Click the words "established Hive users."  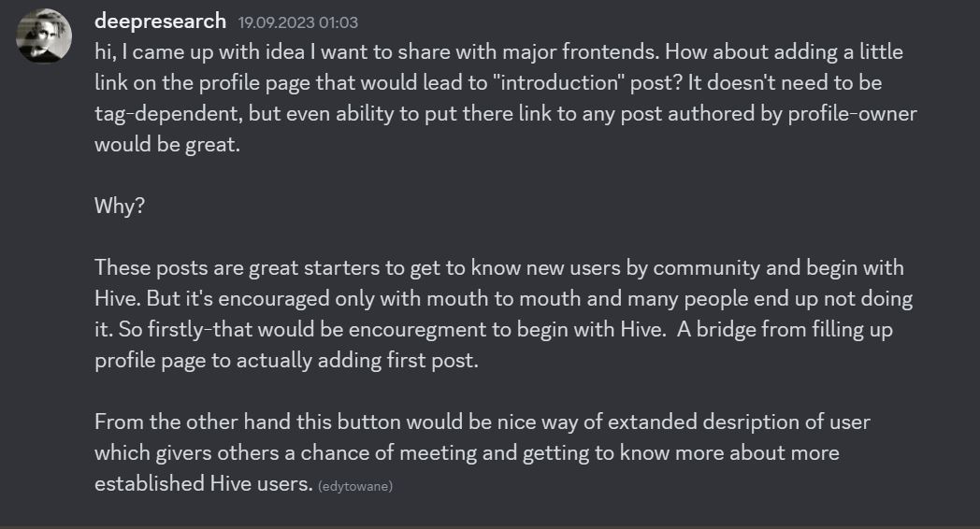click(203, 483)
